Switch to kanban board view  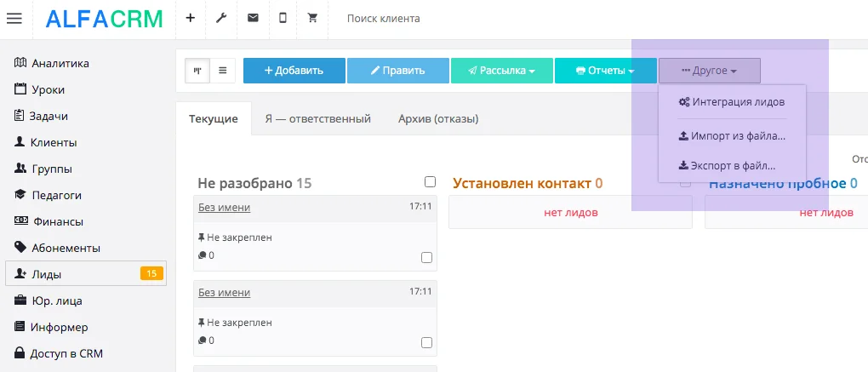point(197,71)
